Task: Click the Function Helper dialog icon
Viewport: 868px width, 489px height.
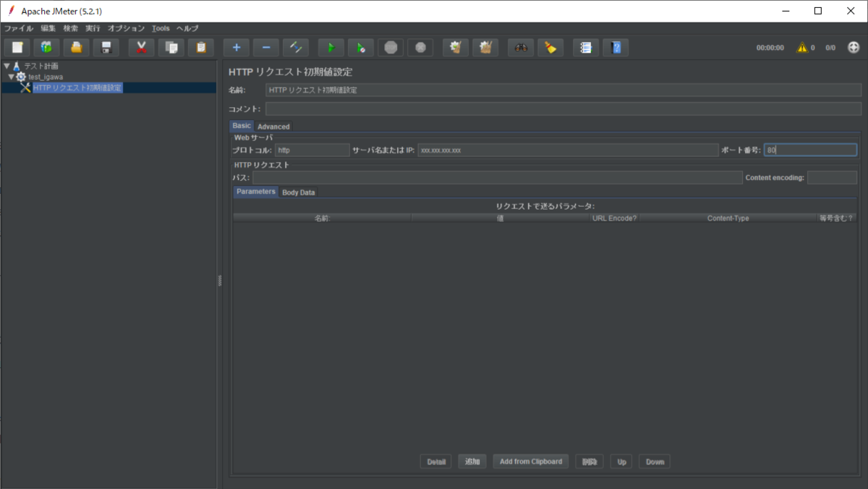Action: [586, 48]
